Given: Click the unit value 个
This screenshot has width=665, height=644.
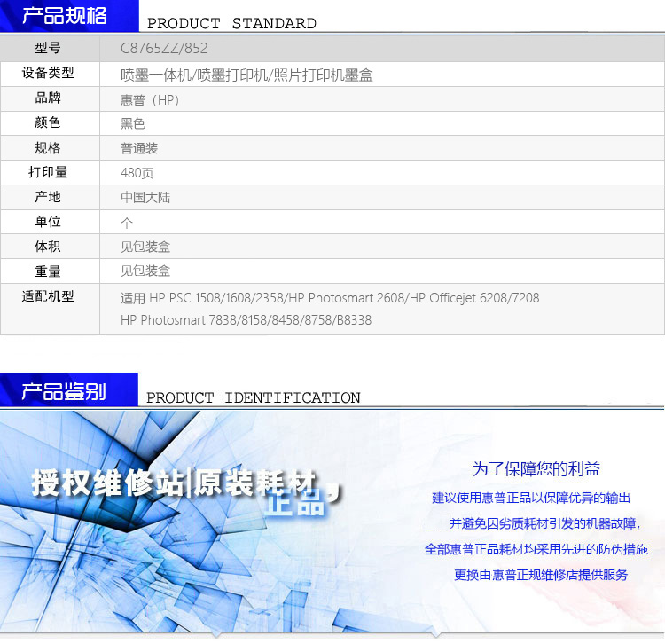Looking at the screenshot, I should click(127, 223).
